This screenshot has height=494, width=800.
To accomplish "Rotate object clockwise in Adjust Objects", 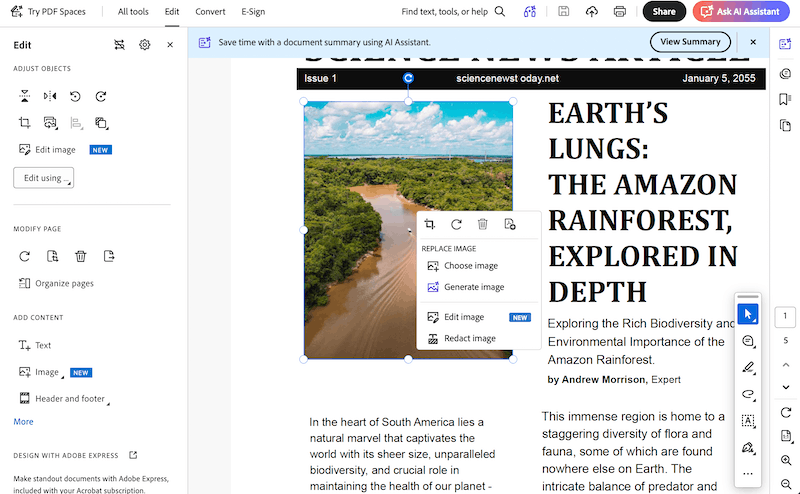I will 101,96.
